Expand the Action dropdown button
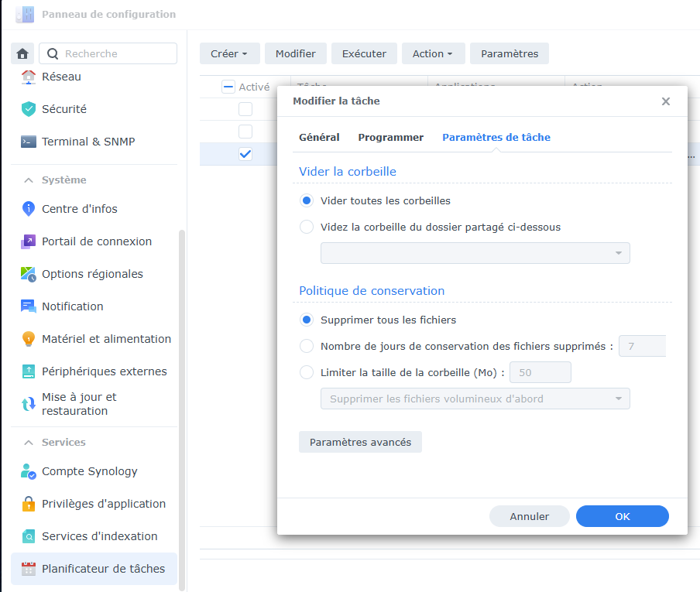 coord(433,53)
